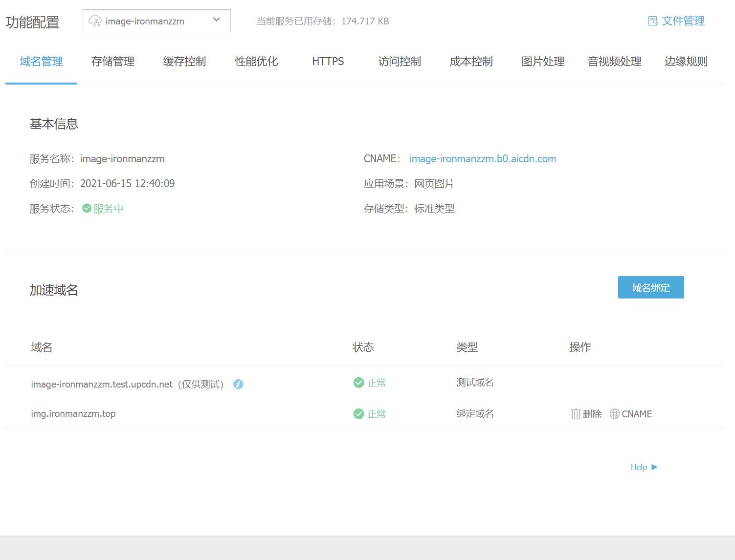The height and width of the screenshot is (560, 735).
Task: Open the 图片处理 tab
Action: (x=542, y=62)
